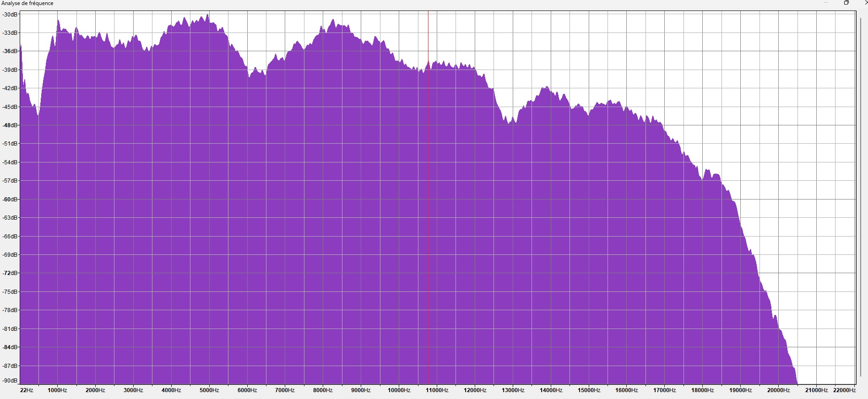The image size is (868, 399).
Task: Click the "-60dB" level axis label
Action: [x=10, y=199]
